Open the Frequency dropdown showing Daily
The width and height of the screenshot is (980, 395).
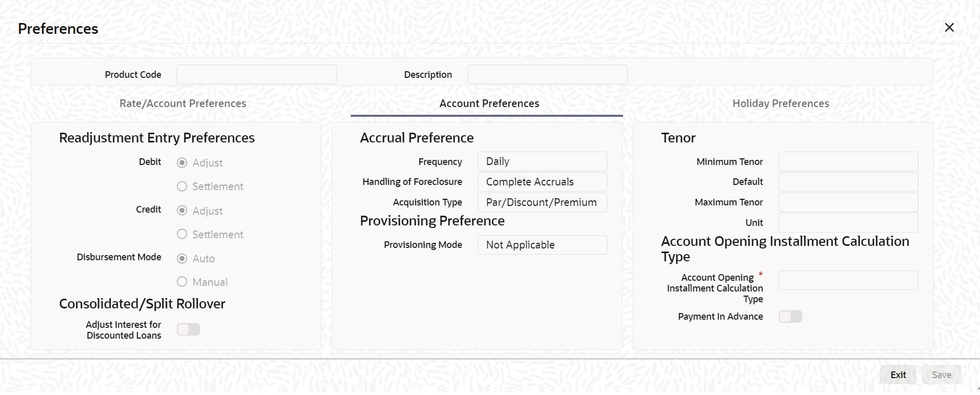542,161
